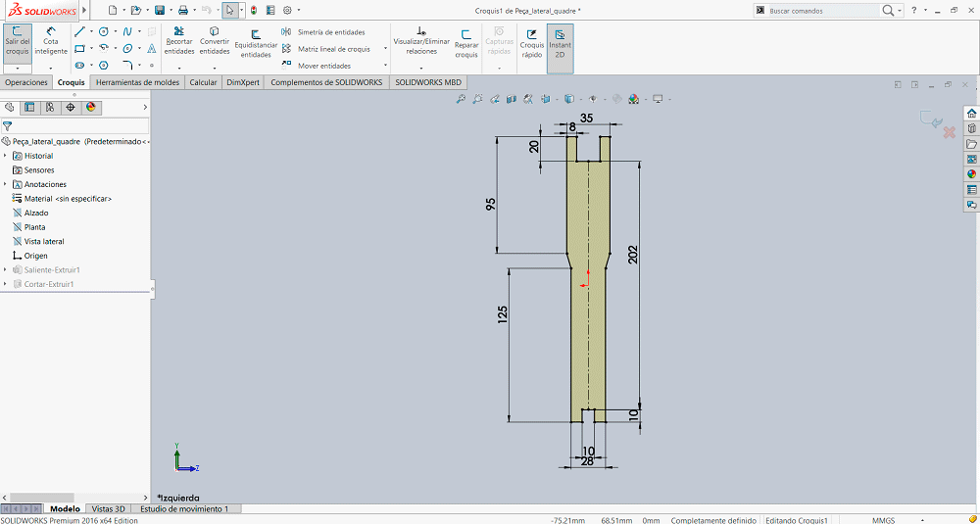The height and width of the screenshot is (525, 980).
Task: Switch to the Operaciones tab
Action: click(26, 82)
